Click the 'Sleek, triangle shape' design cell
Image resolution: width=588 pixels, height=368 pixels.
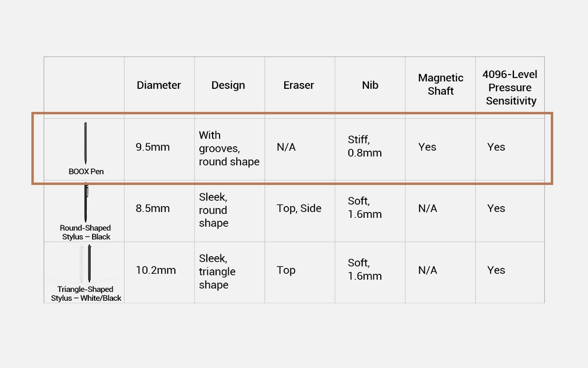click(217, 271)
